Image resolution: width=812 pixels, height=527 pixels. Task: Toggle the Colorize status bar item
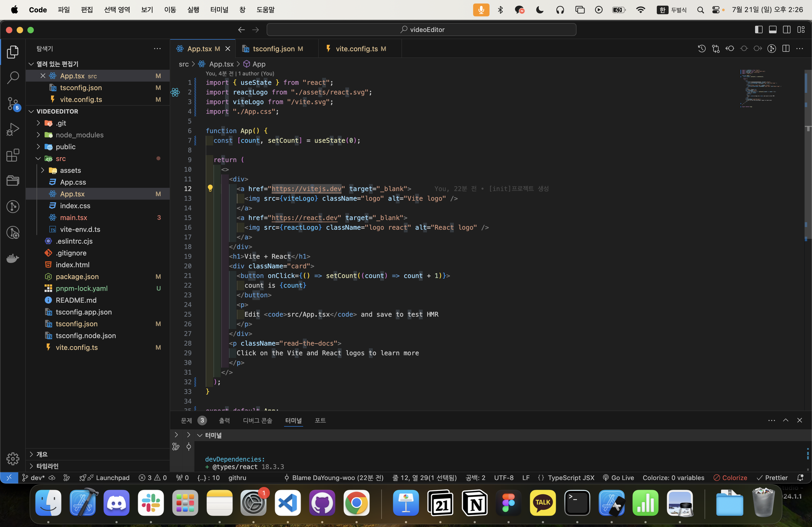click(x=730, y=478)
